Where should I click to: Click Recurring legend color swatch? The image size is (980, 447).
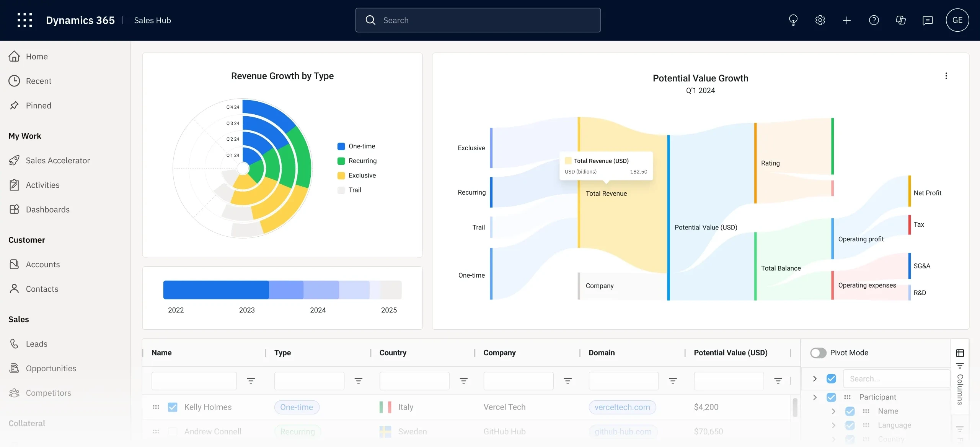tap(341, 161)
